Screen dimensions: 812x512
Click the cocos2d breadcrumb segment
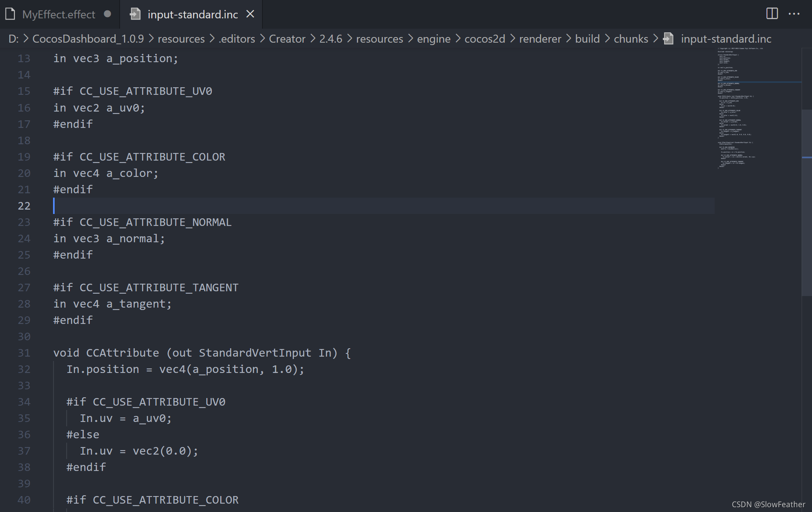point(485,39)
